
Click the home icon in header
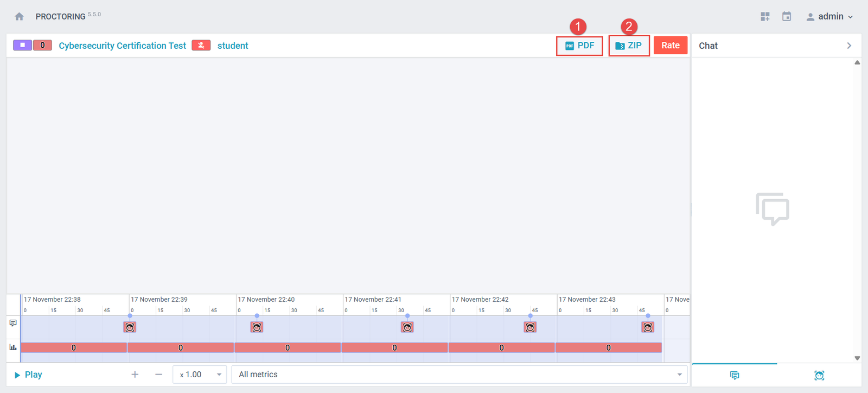tap(20, 17)
